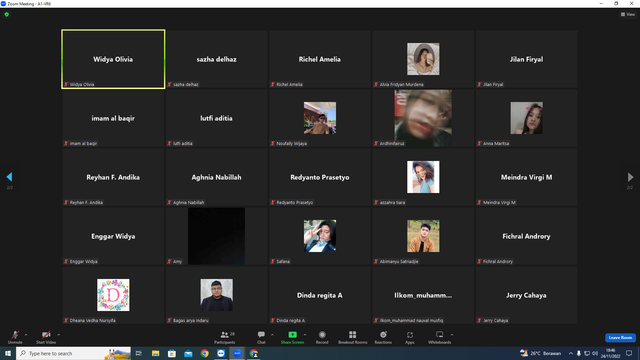Unmute the microphone
Screen dimensions: 640x360
[x=15, y=337]
